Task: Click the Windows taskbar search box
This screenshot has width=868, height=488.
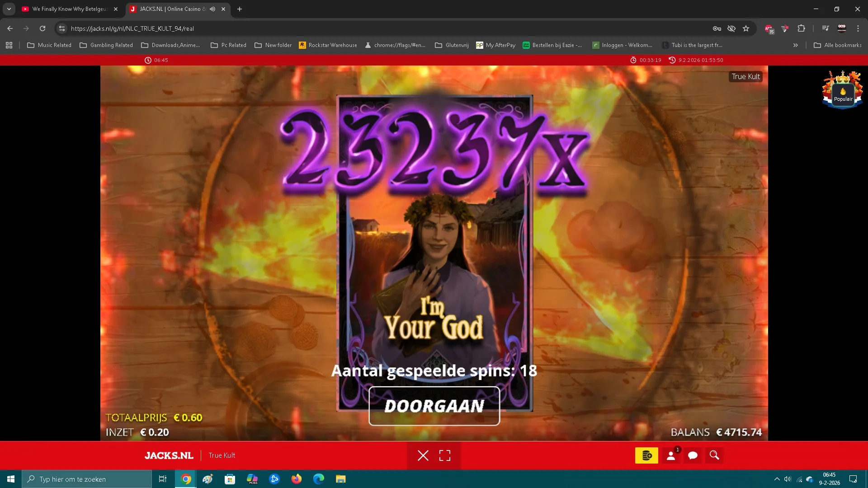Action: point(87,479)
